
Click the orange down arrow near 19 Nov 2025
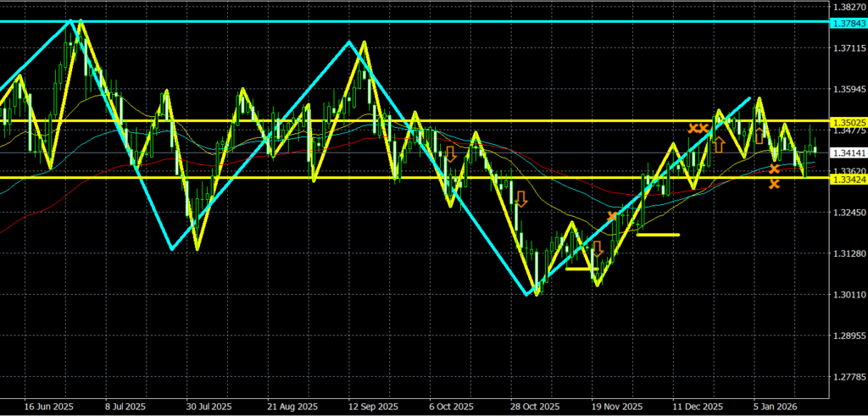tap(597, 248)
